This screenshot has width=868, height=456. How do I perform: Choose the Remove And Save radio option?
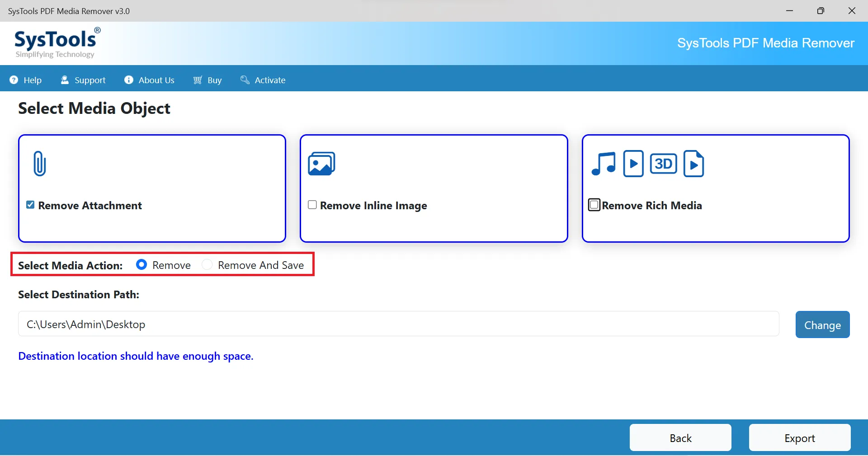tap(207, 264)
